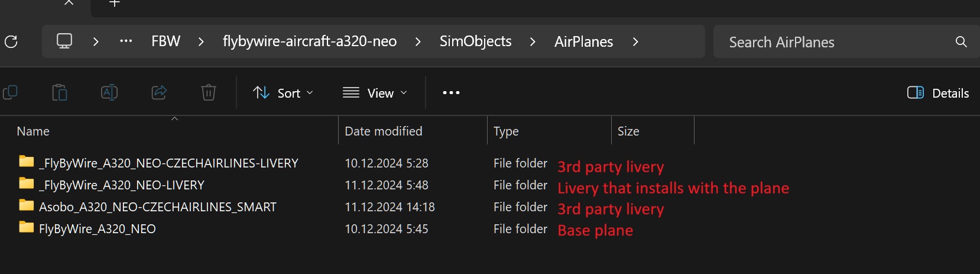980x274 pixels.
Task: Open new tab with plus button
Action: click(x=115, y=3)
